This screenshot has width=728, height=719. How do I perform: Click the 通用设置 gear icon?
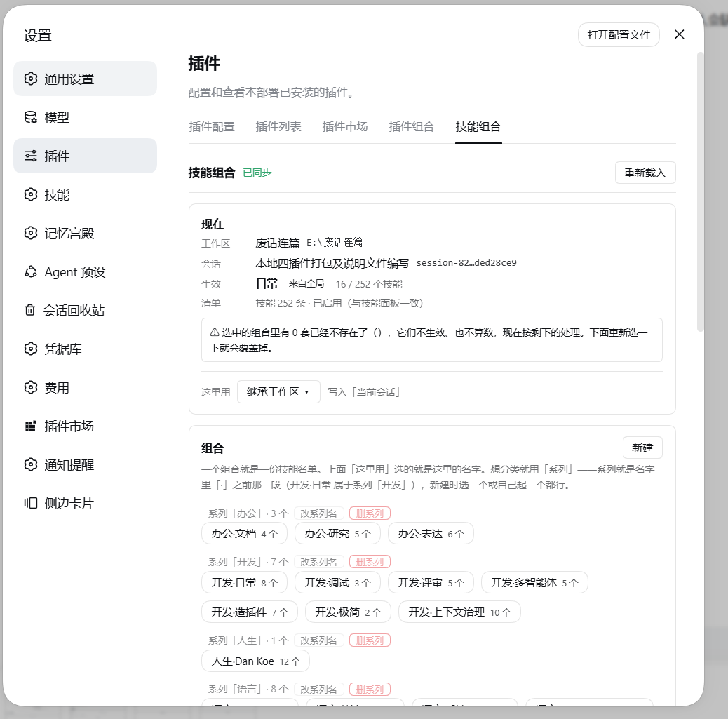(x=31, y=79)
